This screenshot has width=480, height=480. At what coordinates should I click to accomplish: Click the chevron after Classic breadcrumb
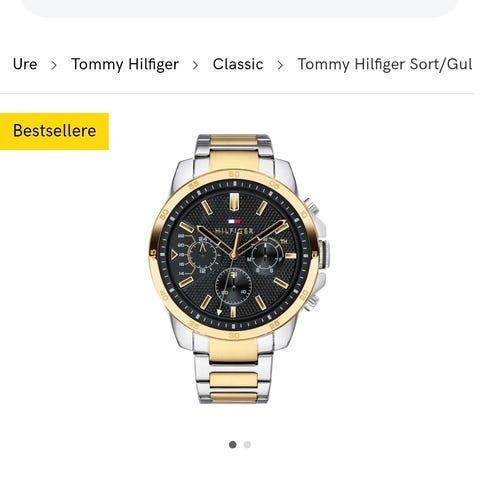[280, 65]
